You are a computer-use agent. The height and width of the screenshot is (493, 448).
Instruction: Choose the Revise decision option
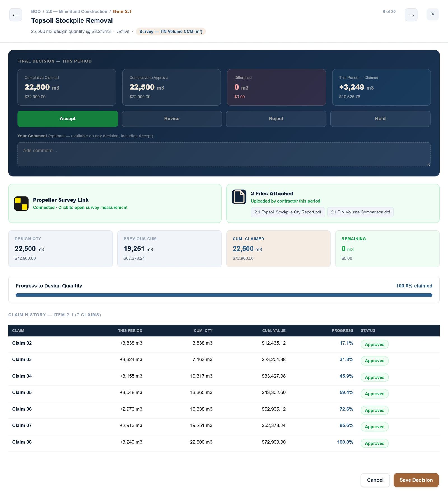[172, 119]
